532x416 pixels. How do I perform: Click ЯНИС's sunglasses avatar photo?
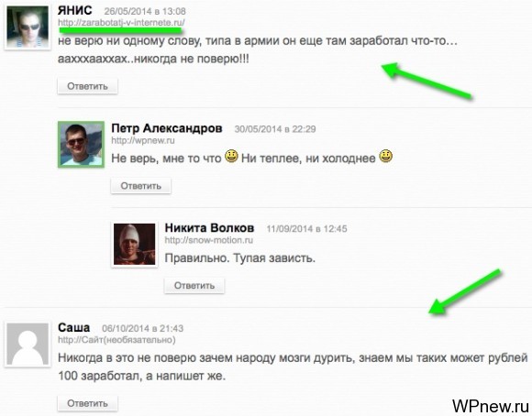[28, 27]
